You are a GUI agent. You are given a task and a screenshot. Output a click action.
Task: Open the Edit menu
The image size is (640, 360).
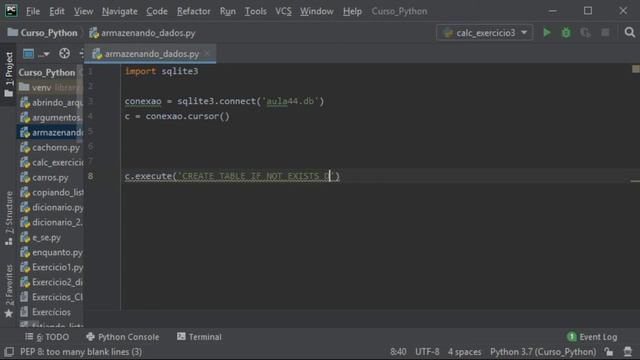pos(57,11)
